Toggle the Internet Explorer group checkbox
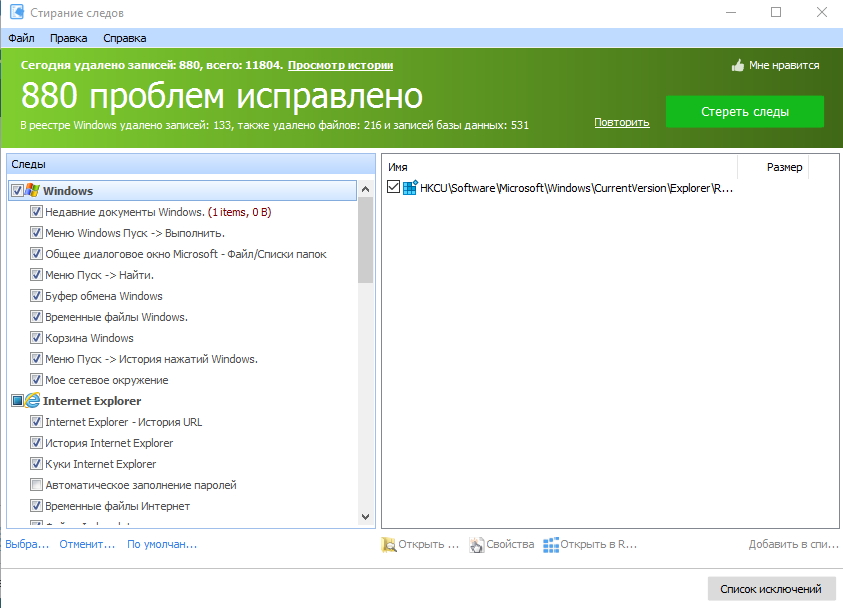843x608 pixels. tap(17, 400)
